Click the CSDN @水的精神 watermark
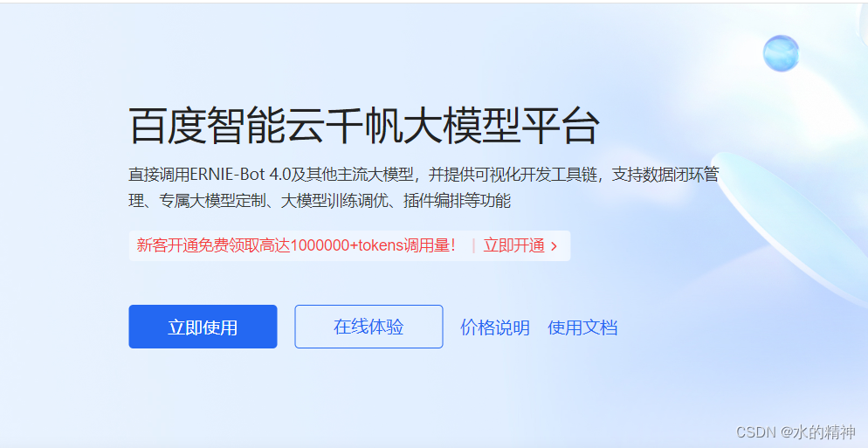Screen dimensions: 868x448 [796, 431]
